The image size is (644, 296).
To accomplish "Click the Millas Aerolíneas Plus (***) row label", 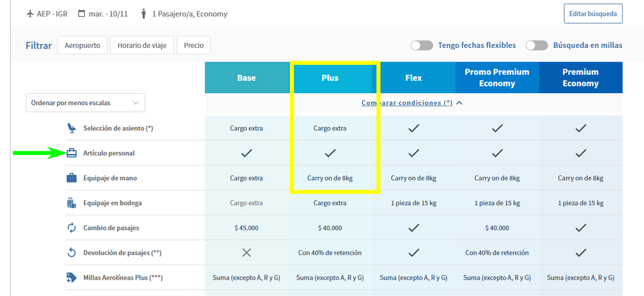I will pos(123,278).
